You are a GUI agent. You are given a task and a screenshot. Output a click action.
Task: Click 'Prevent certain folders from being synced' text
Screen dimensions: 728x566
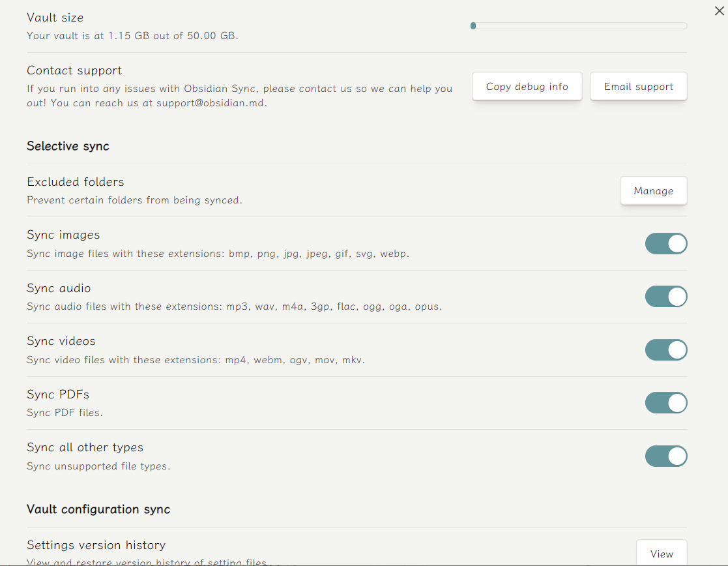[x=135, y=200]
